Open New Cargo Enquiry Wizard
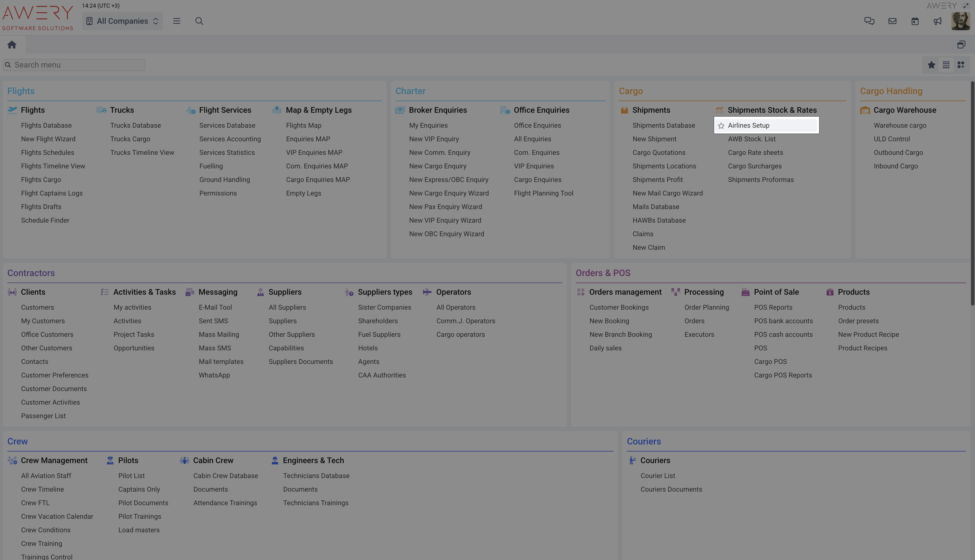Screen dimensions: 975x560 (449, 193)
